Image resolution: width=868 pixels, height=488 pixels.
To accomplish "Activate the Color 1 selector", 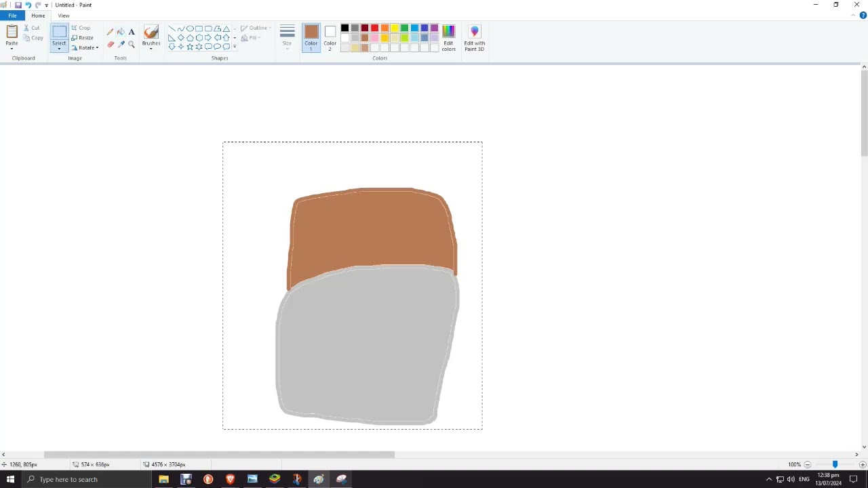I will (311, 38).
